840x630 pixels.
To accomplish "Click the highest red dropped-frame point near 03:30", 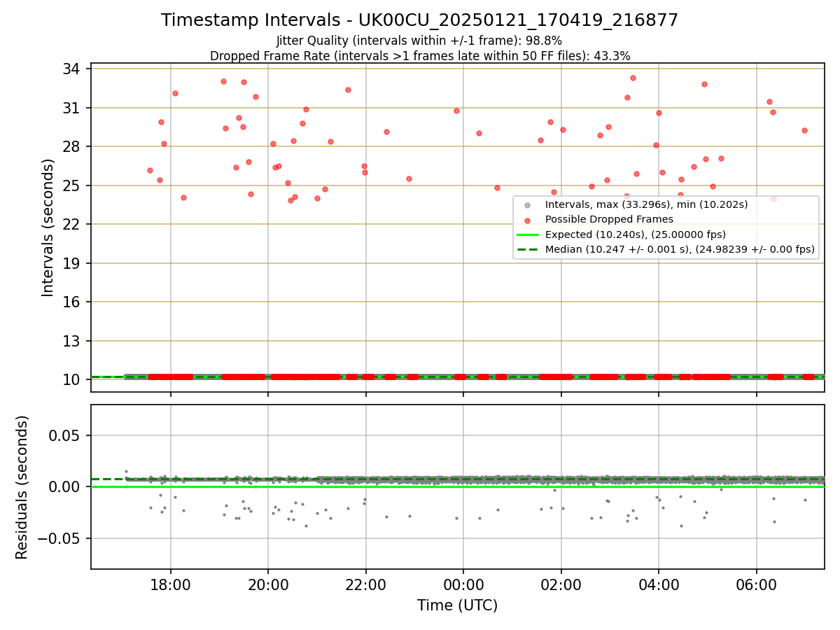I will coord(633,78).
